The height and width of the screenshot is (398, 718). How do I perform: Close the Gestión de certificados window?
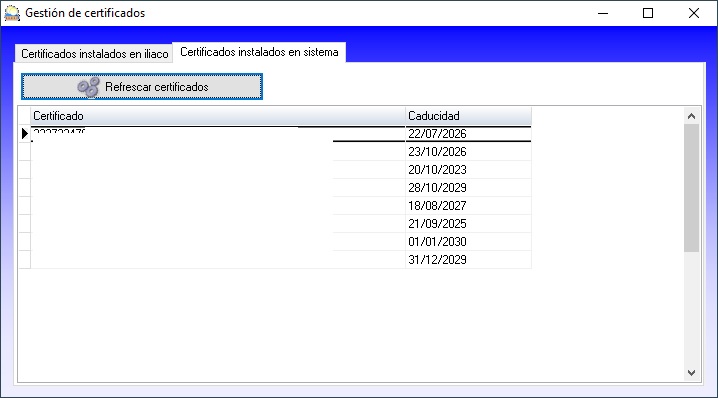(694, 13)
